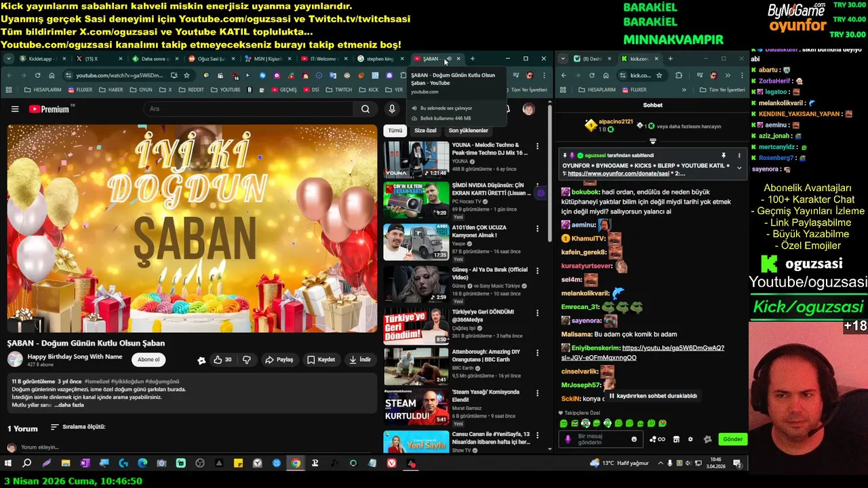Reload the kick.com page
This screenshot has height=488, width=868.
click(591, 75)
